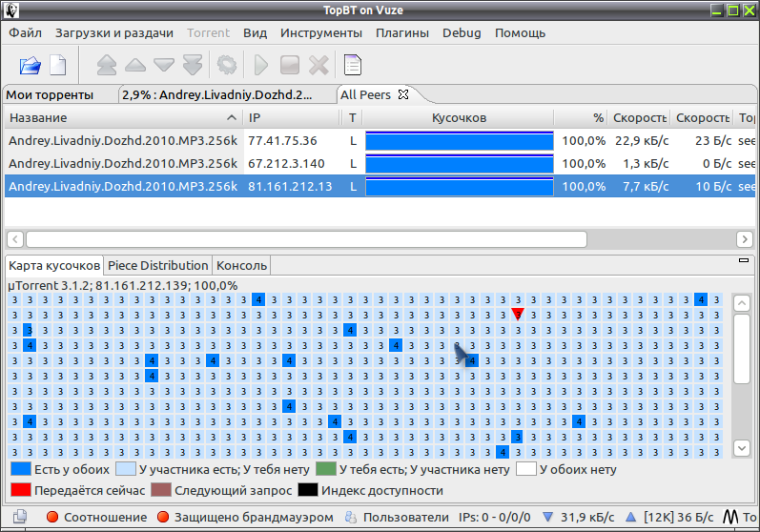Click the TopBT wave icon in status bar

[x=730, y=517]
